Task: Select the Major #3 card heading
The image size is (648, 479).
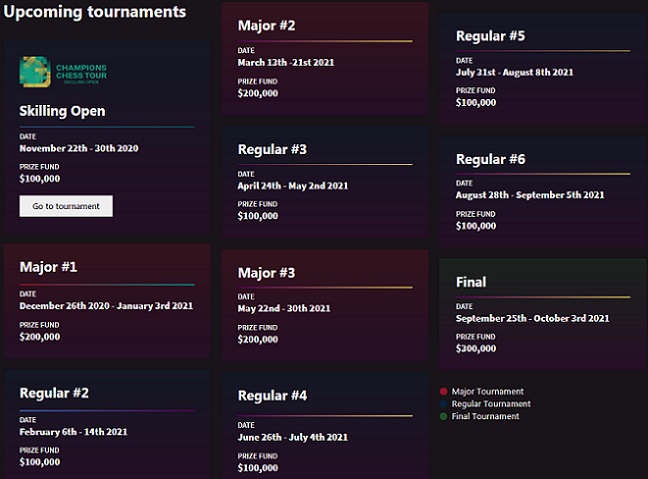Action: (x=267, y=273)
